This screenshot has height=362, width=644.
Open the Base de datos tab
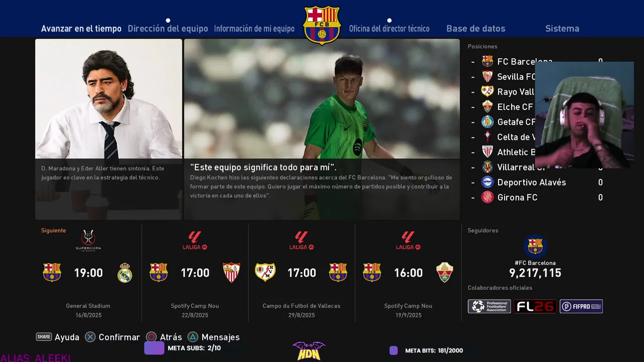pyautogui.click(x=476, y=29)
